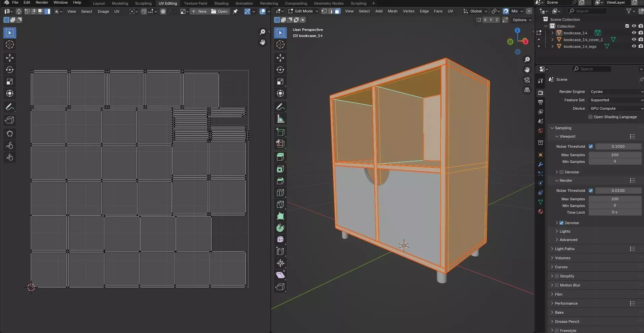
Task: Select the Add Cube tool
Action: (x=280, y=132)
